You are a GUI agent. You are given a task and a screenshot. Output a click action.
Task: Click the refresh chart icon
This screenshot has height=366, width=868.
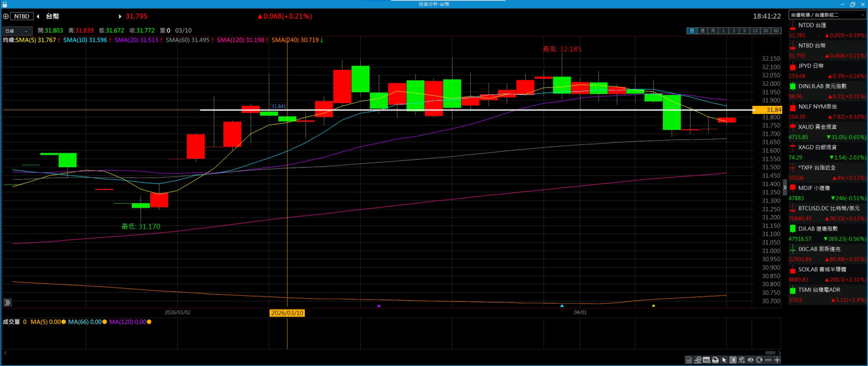click(x=759, y=360)
